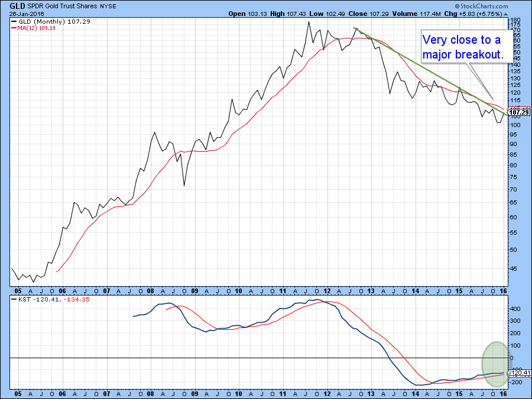Click the 90 label on price axis
Screen dimensions: 532x399
(513, 144)
